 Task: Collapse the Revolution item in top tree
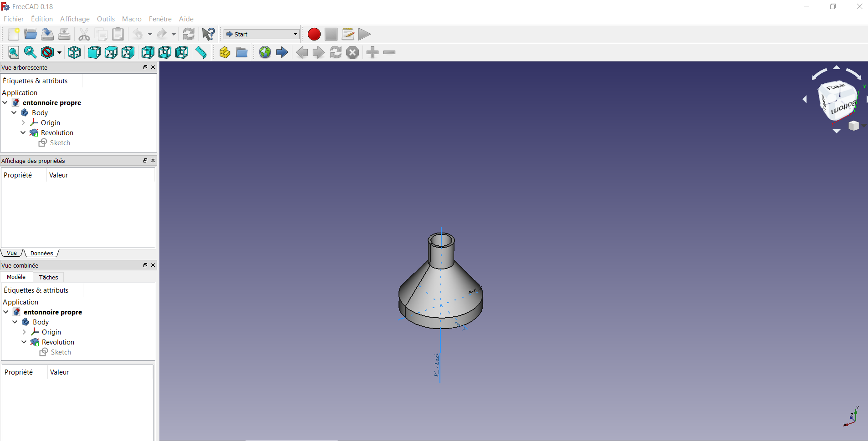23,133
